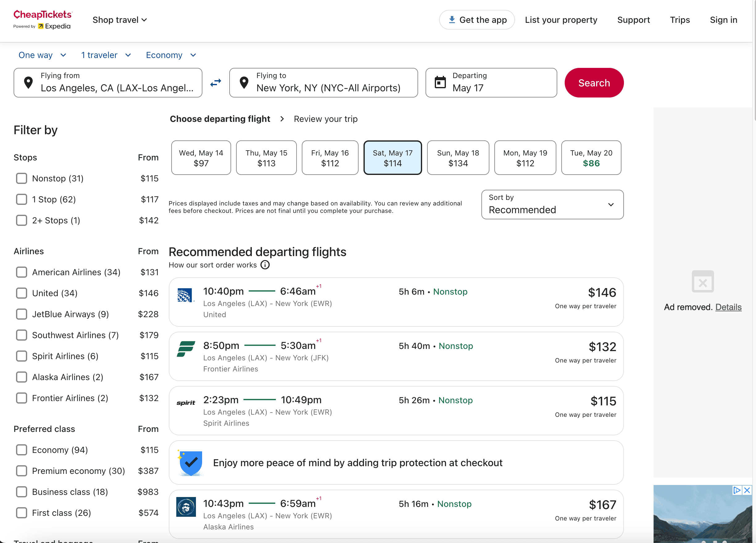Open the Shop travel menu
The width and height of the screenshot is (756, 543).
click(119, 20)
